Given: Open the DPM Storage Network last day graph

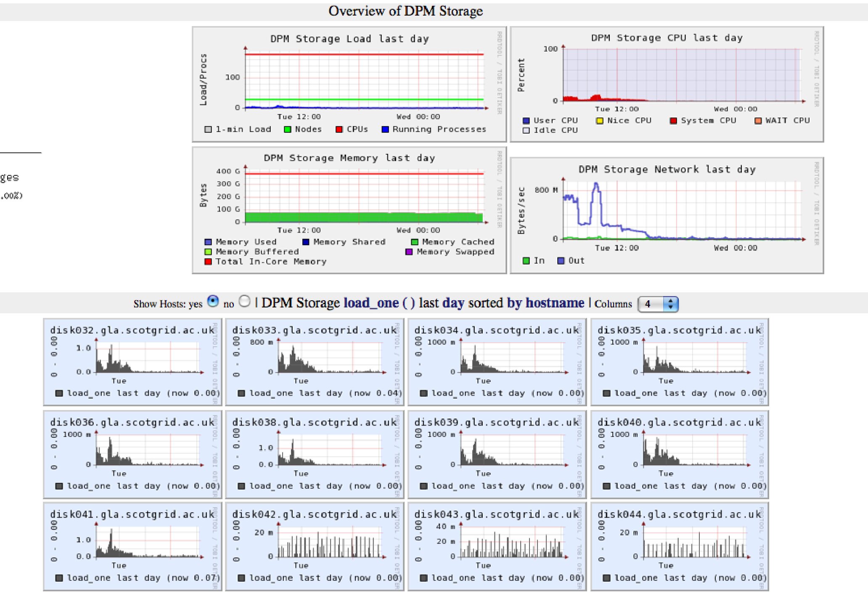Looking at the screenshot, I should (667, 215).
